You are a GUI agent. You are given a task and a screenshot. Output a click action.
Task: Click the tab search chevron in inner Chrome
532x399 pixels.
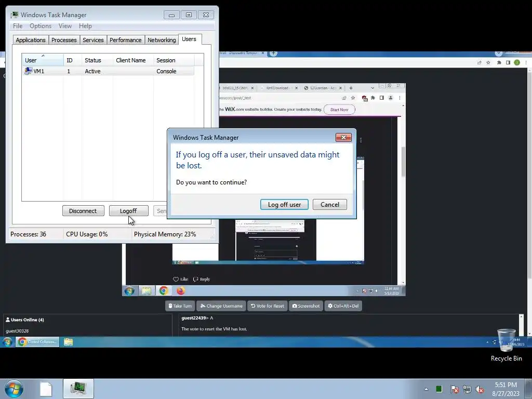[x=373, y=88]
